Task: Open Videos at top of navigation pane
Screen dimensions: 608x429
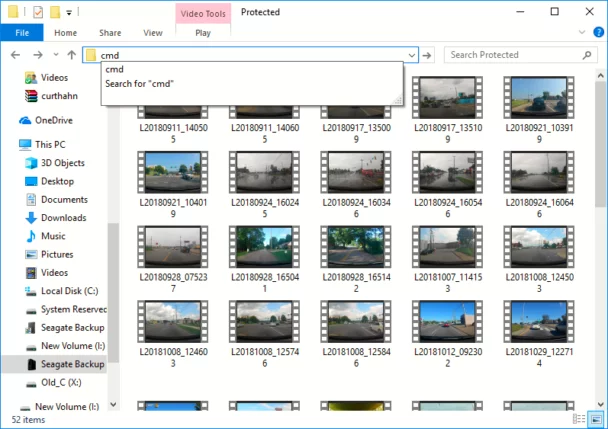Action: point(54,78)
